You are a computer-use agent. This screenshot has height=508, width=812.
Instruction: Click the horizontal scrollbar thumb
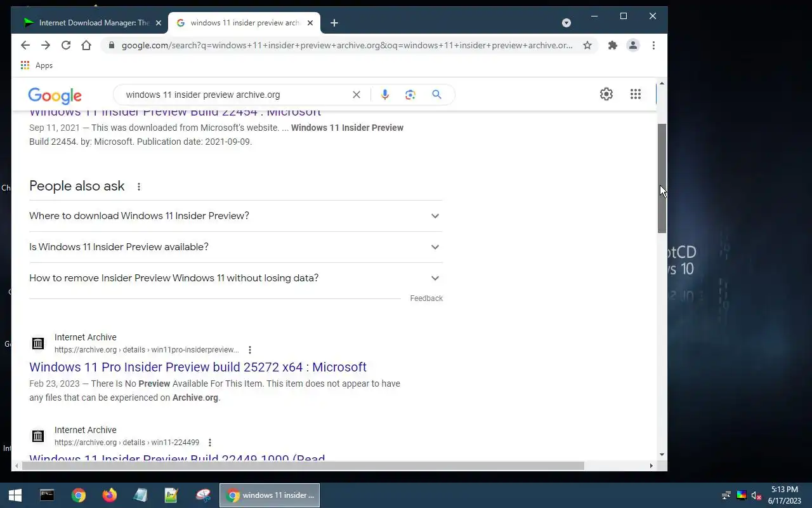pos(303,465)
